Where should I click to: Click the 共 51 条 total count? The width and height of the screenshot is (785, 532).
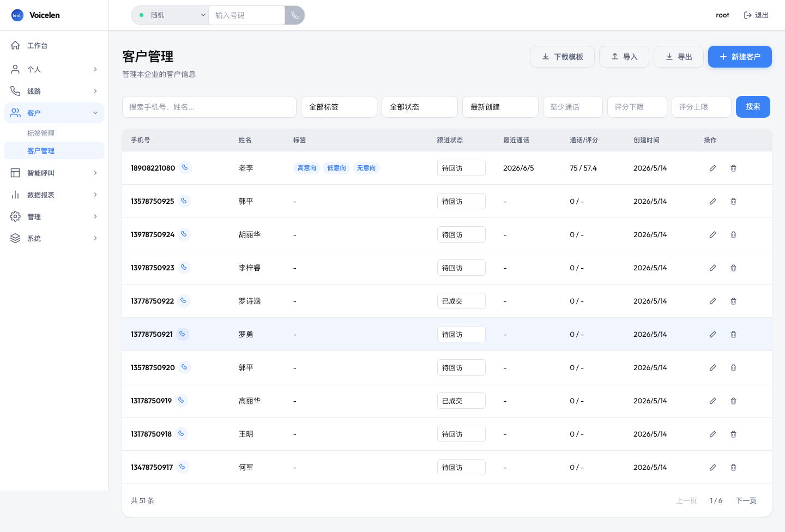pos(142,500)
